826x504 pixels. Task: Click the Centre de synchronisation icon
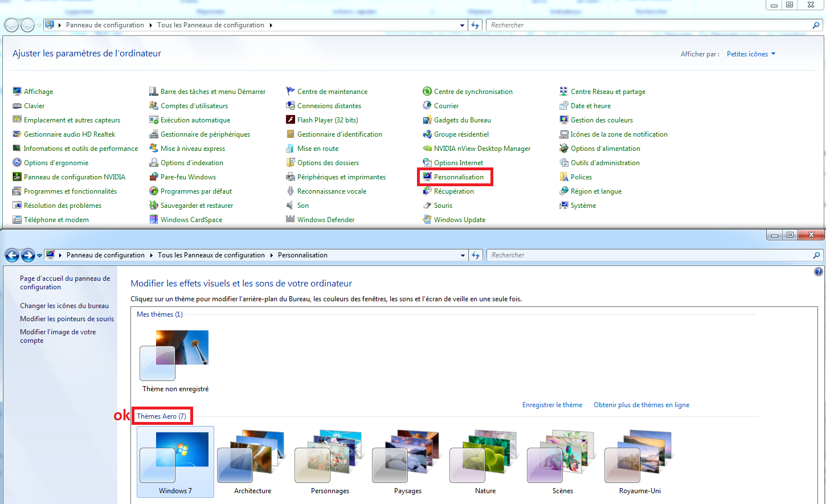pyautogui.click(x=427, y=91)
